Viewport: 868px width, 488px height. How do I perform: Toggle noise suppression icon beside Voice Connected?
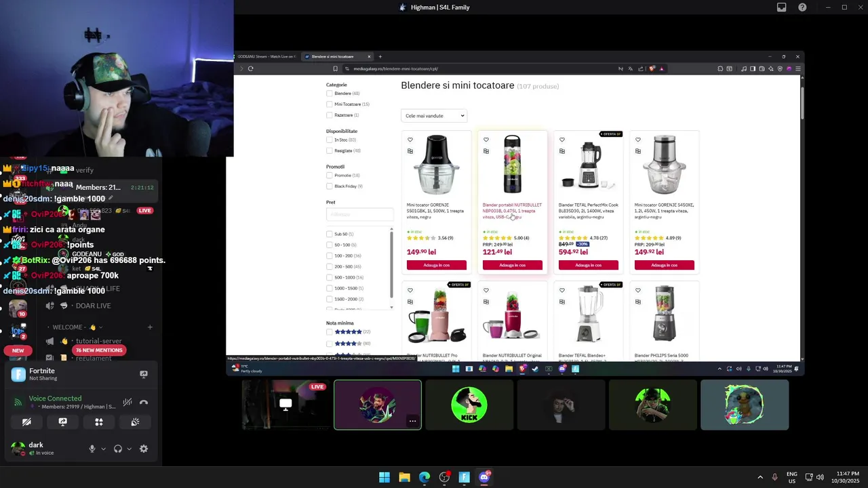pyautogui.click(x=127, y=402)
